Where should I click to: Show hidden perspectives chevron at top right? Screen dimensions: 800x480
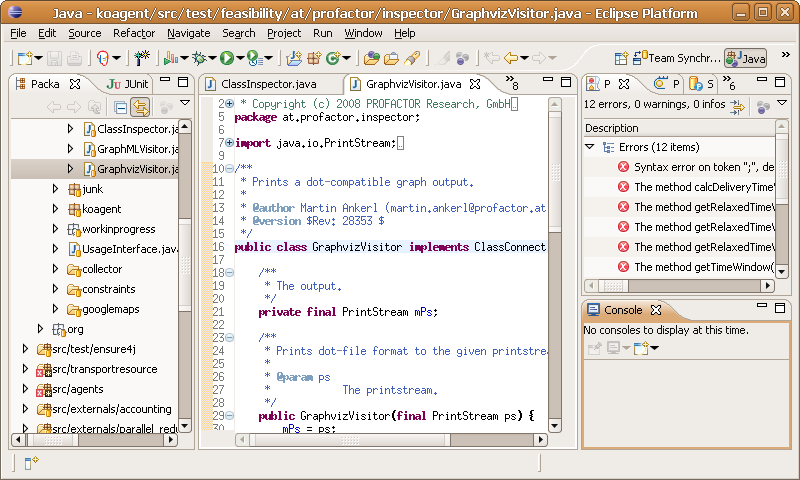(x=786, y=55)
